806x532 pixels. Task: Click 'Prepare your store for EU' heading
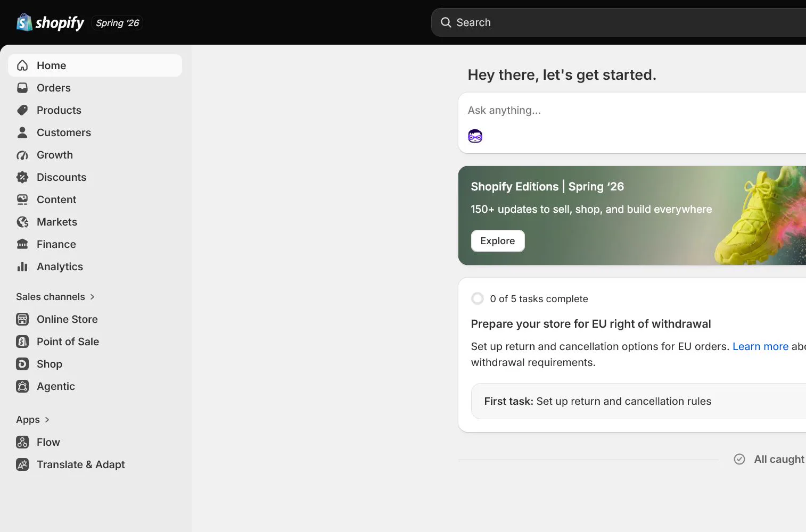click(591, 324)
